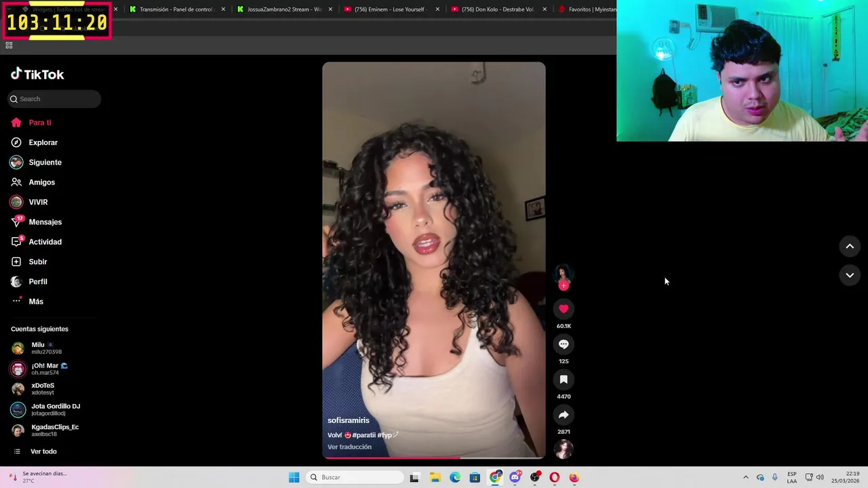Open the Amigos section
Viewport: 868px width, 488px height.
[x=33, y=182]
